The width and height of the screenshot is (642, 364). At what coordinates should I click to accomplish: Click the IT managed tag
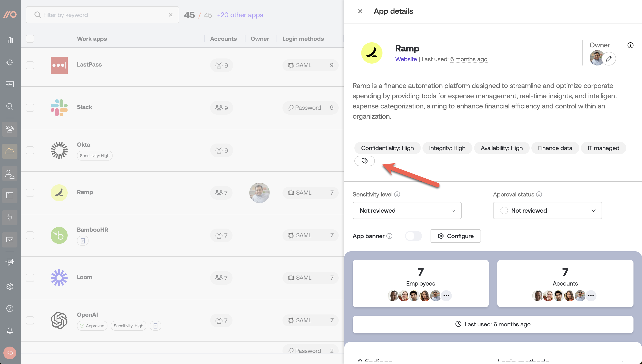tap(603, 148)
